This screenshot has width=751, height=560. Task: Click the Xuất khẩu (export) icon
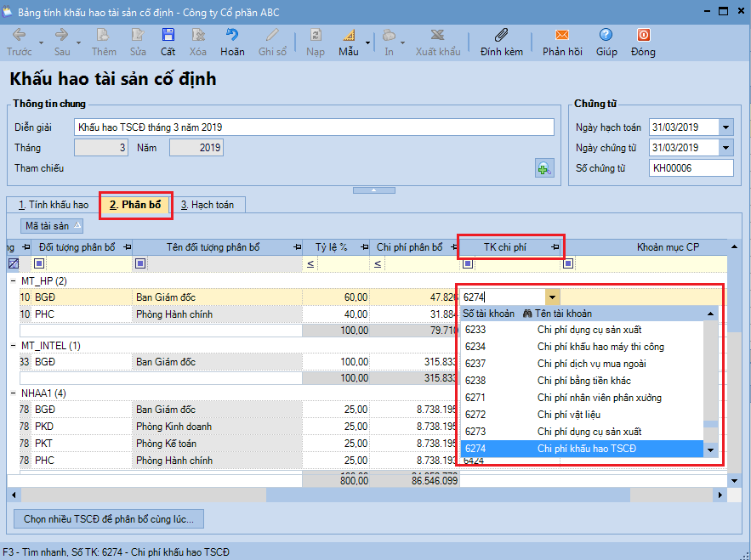pyautogui.click(x=438, y=35)
